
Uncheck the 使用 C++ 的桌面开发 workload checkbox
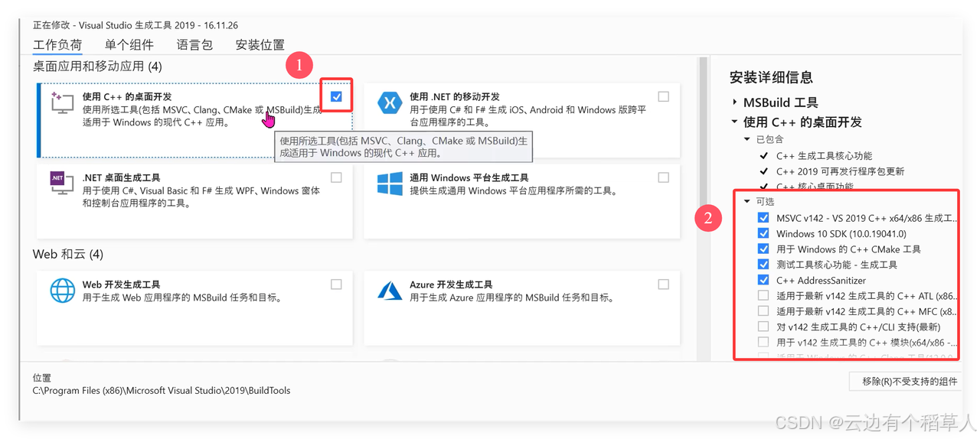point(336,96)
